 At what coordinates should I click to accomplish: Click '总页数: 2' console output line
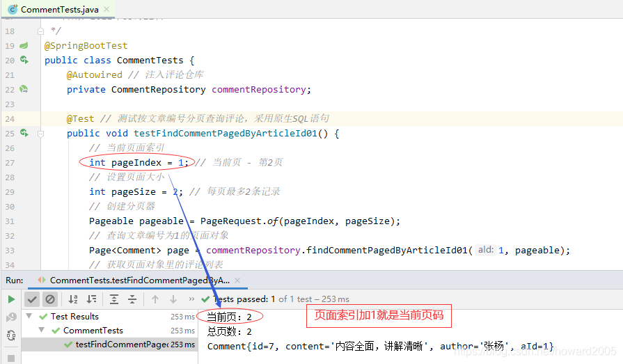(x=229, y=331)
